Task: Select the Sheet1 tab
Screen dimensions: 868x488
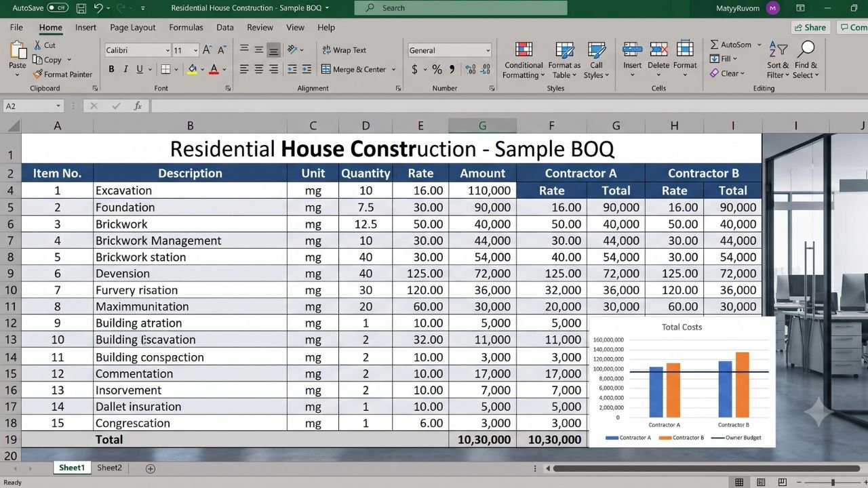Action: point(72,468)
